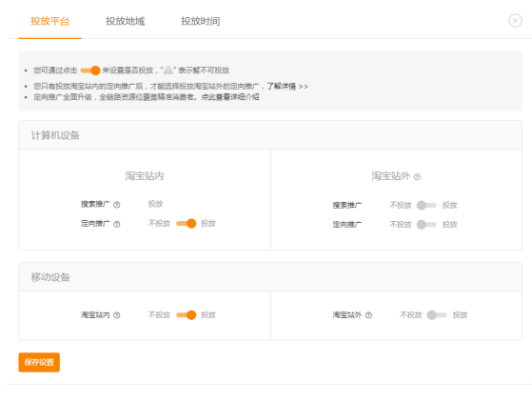
Task: Switch to 投放地域 tab
Action: pos(126,21)
